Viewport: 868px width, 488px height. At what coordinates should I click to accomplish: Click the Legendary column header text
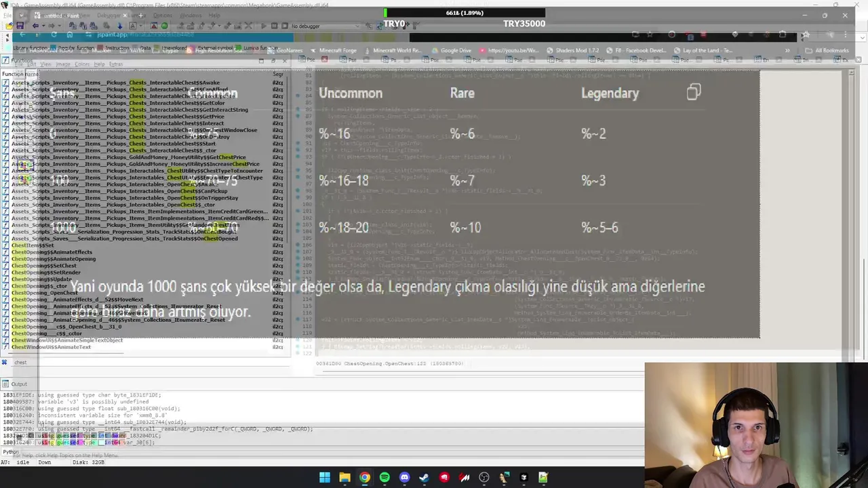(x=610, y=93)
